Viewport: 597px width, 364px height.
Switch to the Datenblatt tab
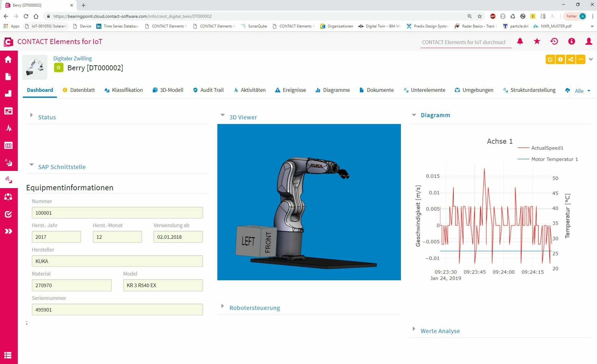coord(82,90)
